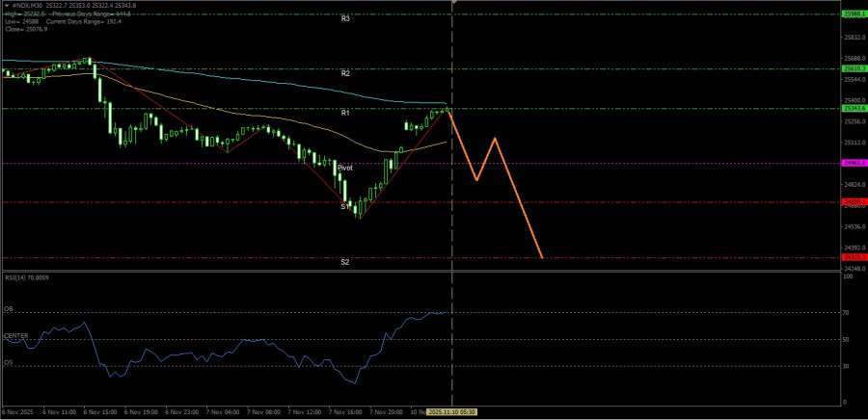Click the #NDX,M30 symbol title text

tap(25, 6)
